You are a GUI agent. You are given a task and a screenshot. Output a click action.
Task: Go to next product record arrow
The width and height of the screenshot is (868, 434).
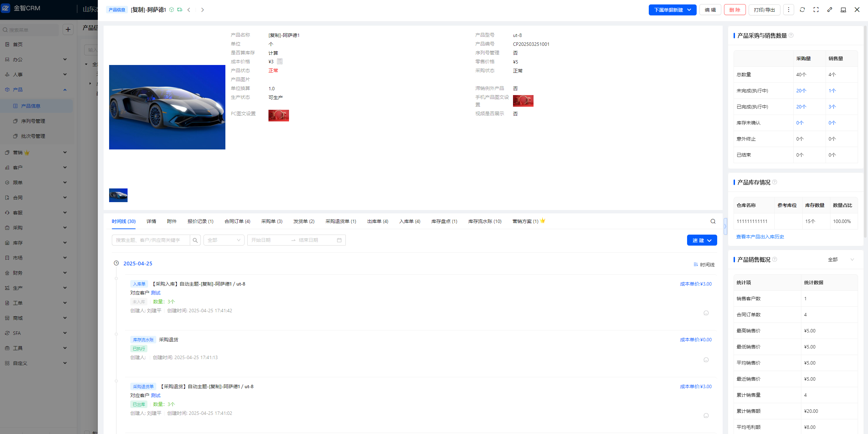click(202, 10)
